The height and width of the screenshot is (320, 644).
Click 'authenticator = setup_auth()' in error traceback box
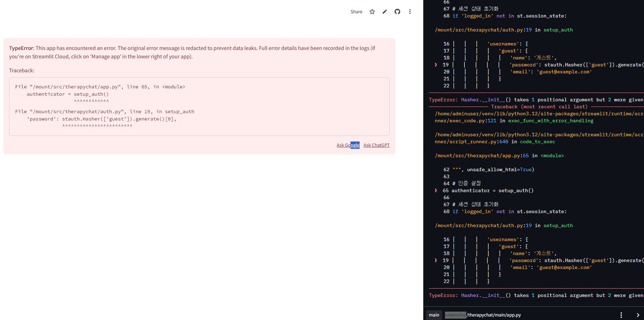68,94
